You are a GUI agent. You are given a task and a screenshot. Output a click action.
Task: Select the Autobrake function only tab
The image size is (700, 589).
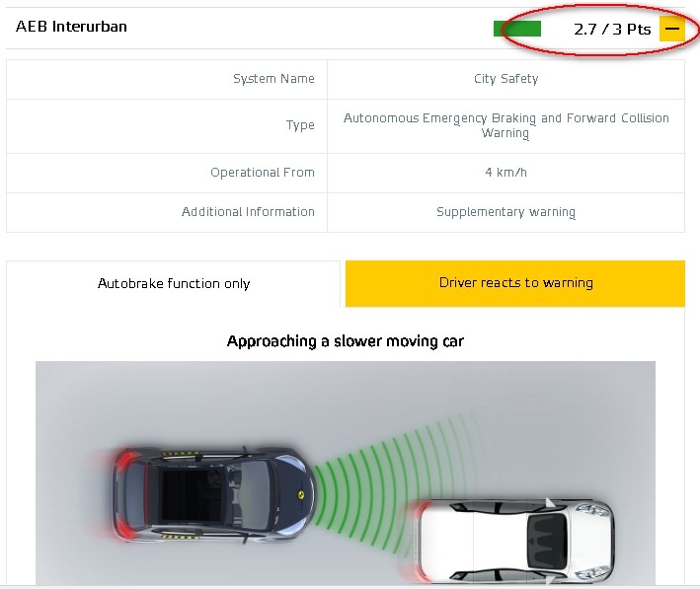[x=173, y=284]
